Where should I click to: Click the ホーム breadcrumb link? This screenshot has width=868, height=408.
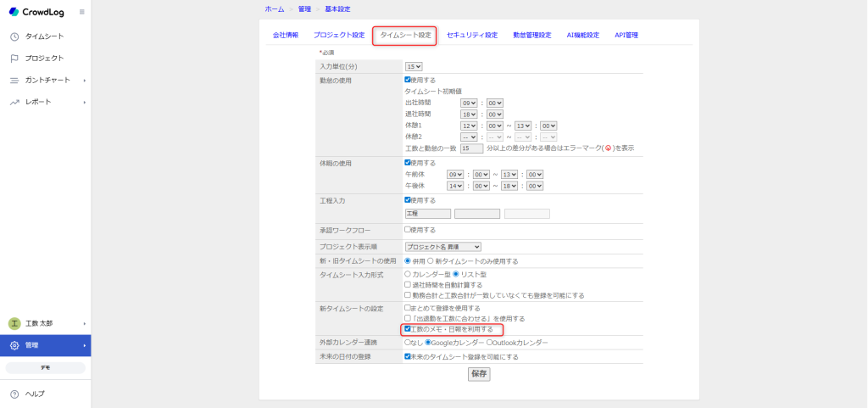(x=274, y=8)
